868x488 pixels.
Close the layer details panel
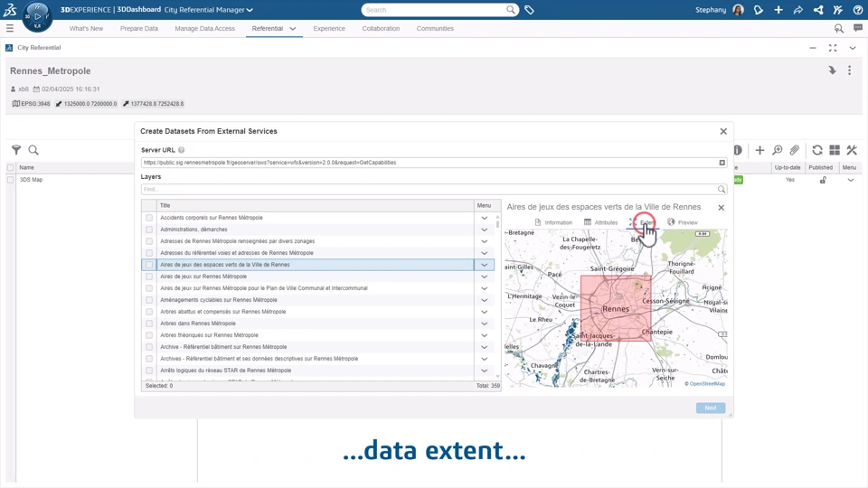tap(721, 208)
